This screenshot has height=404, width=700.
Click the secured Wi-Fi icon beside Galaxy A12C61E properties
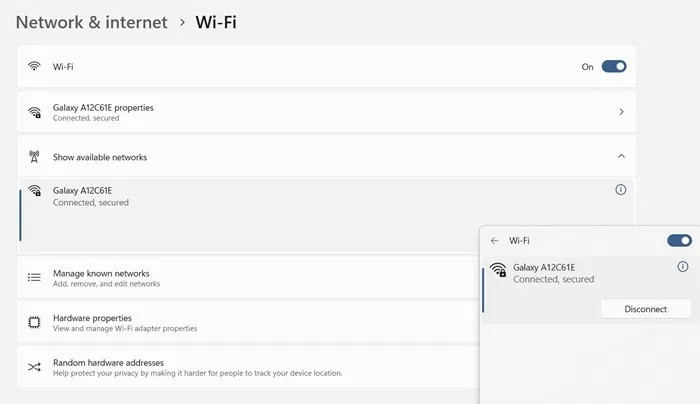pos(34,112)
